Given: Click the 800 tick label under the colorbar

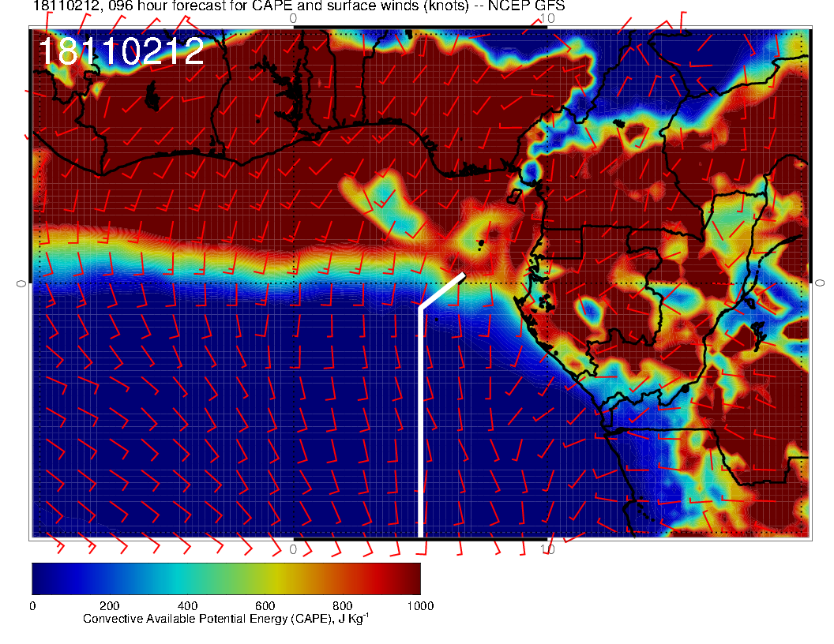Looking at the screenshot, I should 341,605.
